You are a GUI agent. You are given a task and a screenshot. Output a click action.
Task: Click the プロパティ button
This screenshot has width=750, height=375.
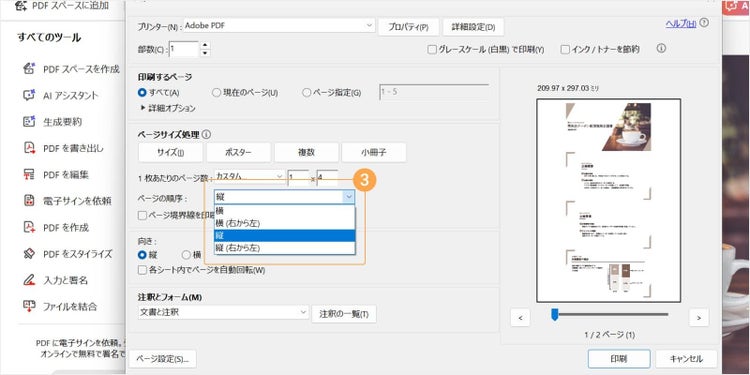click(x=408, y=27)
